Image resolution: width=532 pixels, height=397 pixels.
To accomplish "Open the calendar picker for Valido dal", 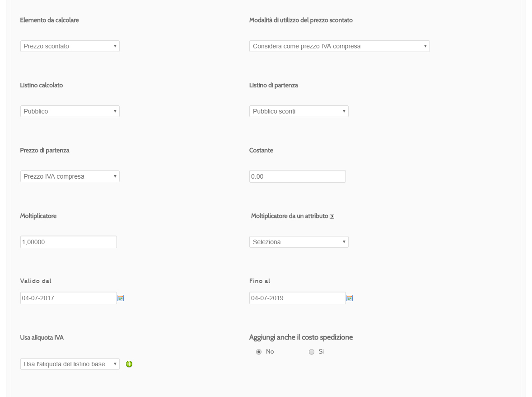I will pyautogui.click(x=121, y=298).
